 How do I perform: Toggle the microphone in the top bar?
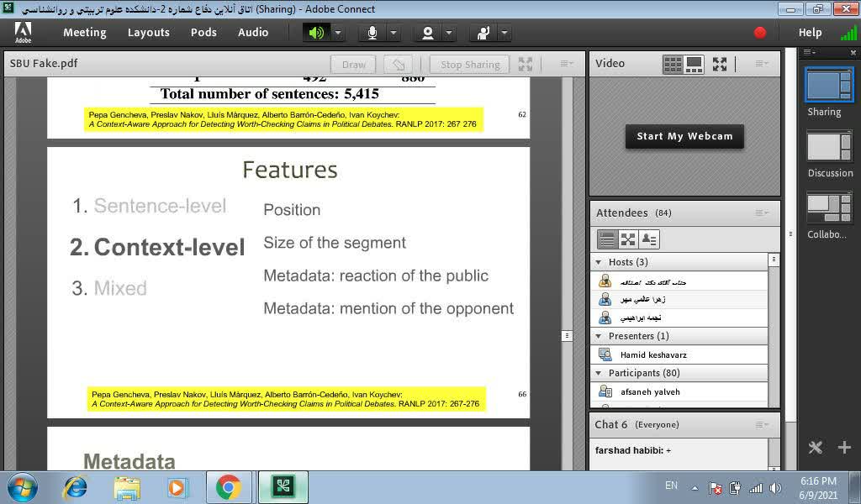tap(372, 33)
